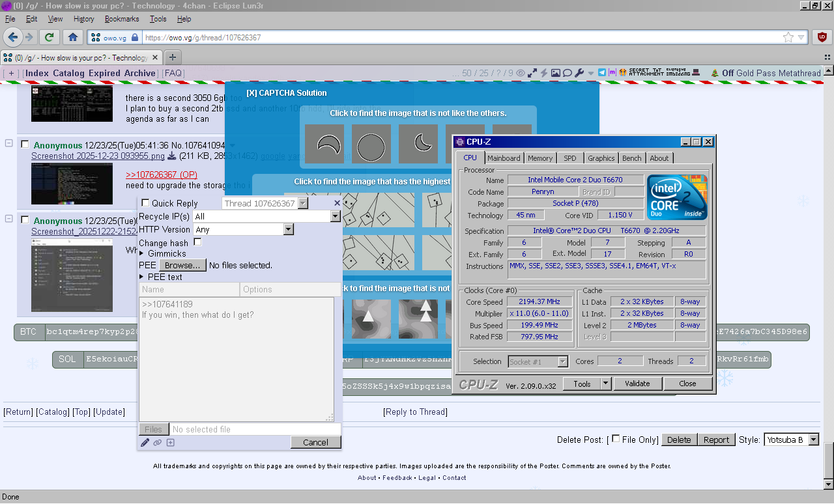
Task: Click the Browse... button for PEE
Action: 182,265
